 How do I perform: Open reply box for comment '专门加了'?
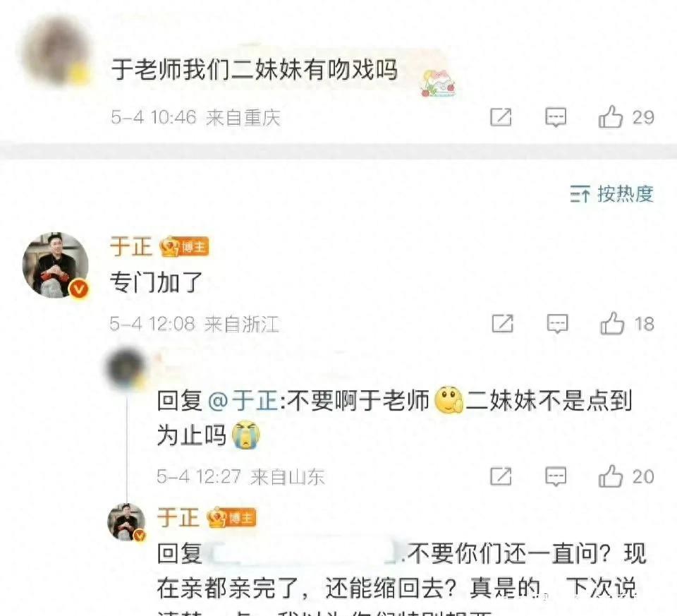[557, 324]
